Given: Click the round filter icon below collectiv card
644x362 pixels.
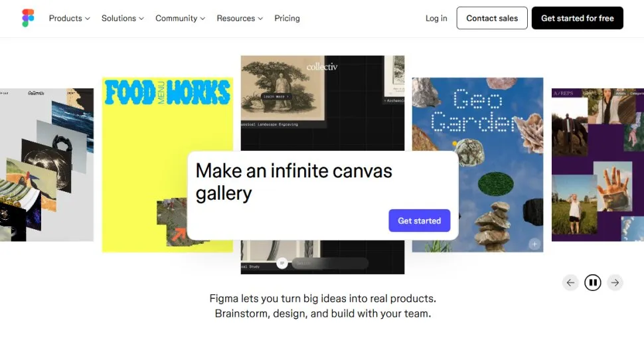Looking at the screenshot, I should tap(282, 263).
